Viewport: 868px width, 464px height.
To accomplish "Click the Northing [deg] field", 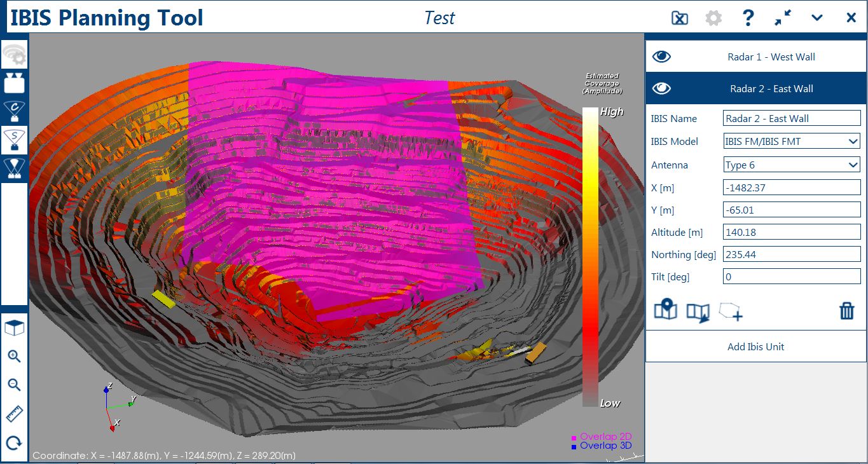I will [792, 254].
